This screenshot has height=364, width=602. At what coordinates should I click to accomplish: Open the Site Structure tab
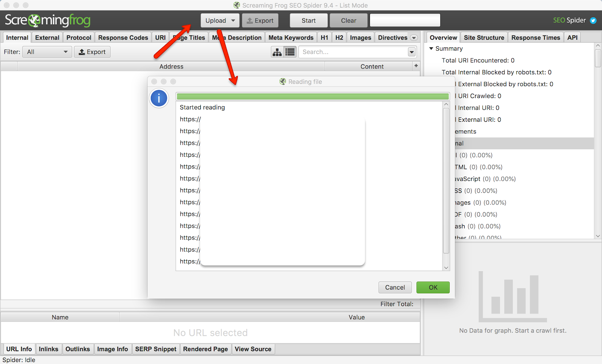[x=484, y=38]
